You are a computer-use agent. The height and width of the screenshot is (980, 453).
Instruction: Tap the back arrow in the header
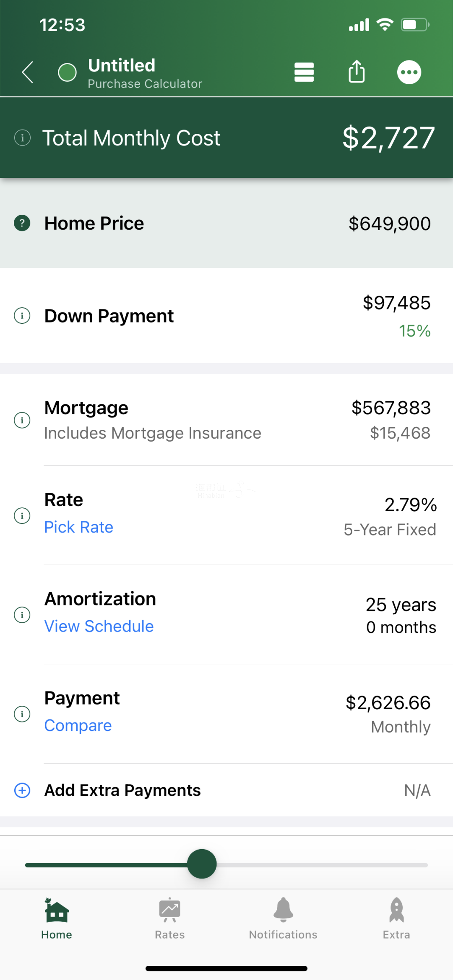click(28, 72)
